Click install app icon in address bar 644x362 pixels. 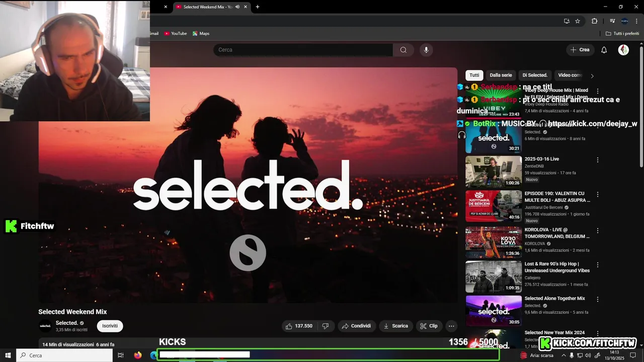(567, 21)
